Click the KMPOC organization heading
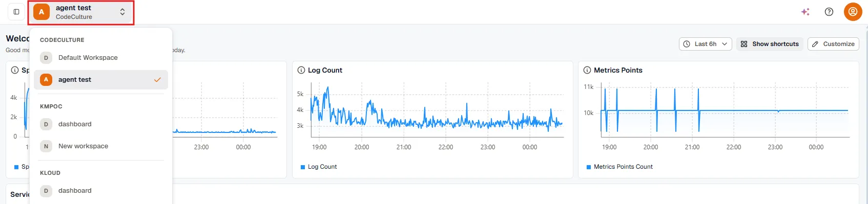Screen dimensions: 868x204 51,106
